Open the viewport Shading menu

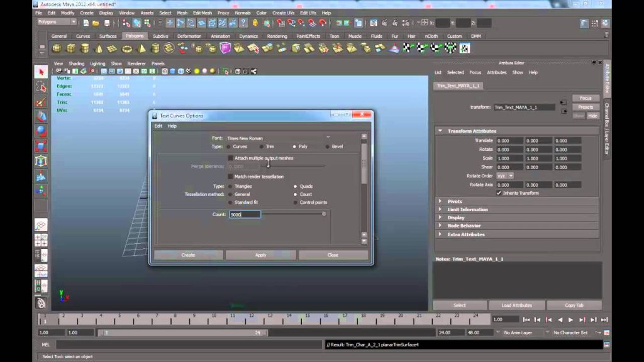76,63
